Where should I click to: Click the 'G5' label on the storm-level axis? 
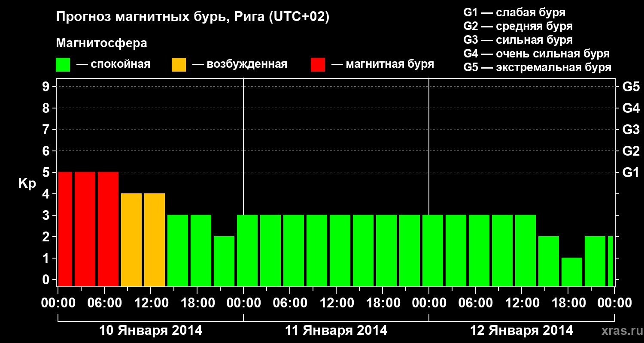pyautogui.click(x=631, y=87)
